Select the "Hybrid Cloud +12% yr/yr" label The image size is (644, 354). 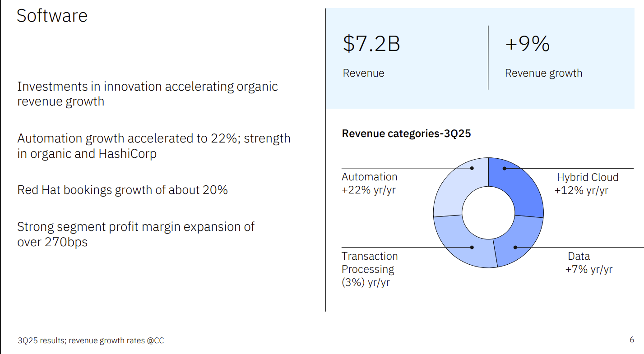click(x=587, y=184)
